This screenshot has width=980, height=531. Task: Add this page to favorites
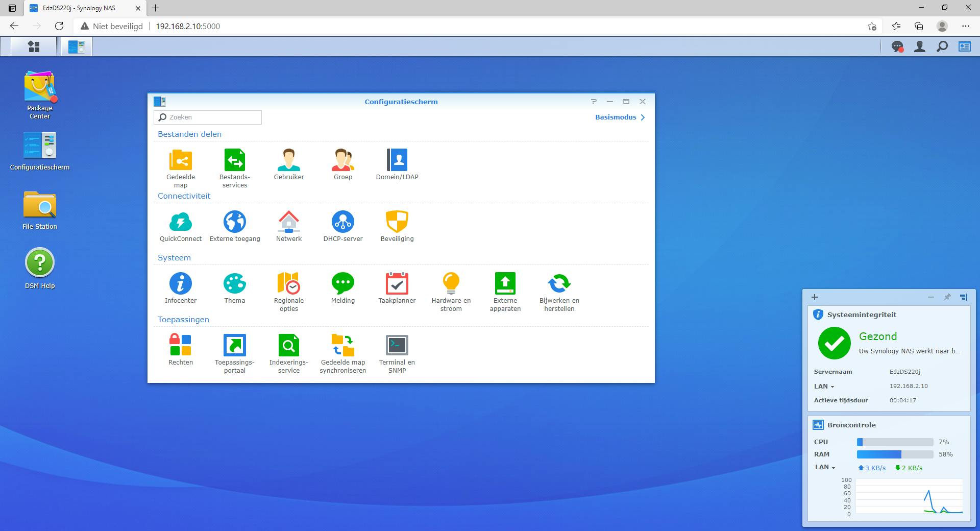click(x=872, y=26)
